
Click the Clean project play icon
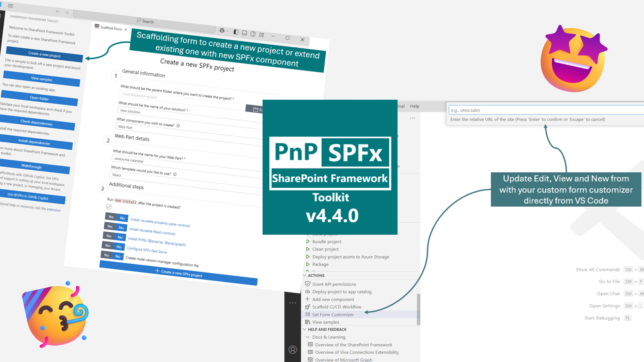click(x=308, y=249)
